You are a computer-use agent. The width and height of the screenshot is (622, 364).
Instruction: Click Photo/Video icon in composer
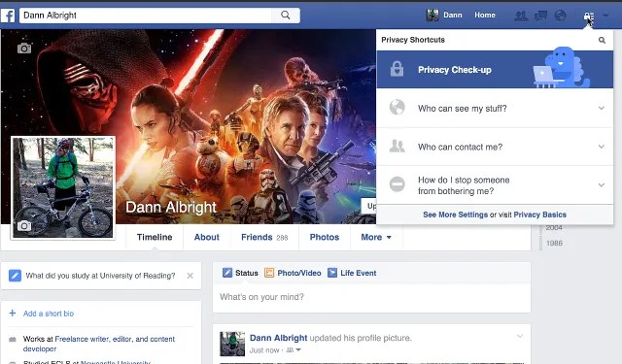[x=269, y=273]
